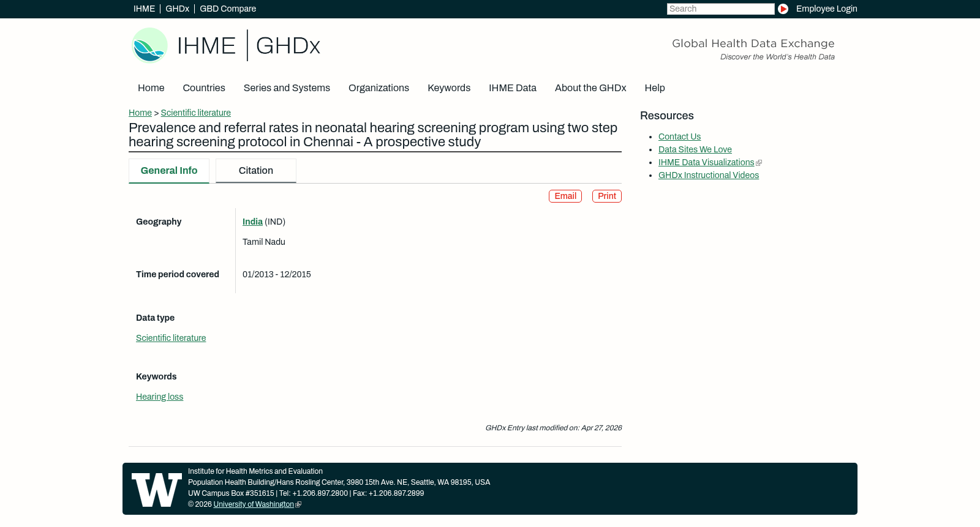Open Series and Systems menu
Image resolution: width=980 pixels, height=527 pixels.
click(x=287, y=88)
